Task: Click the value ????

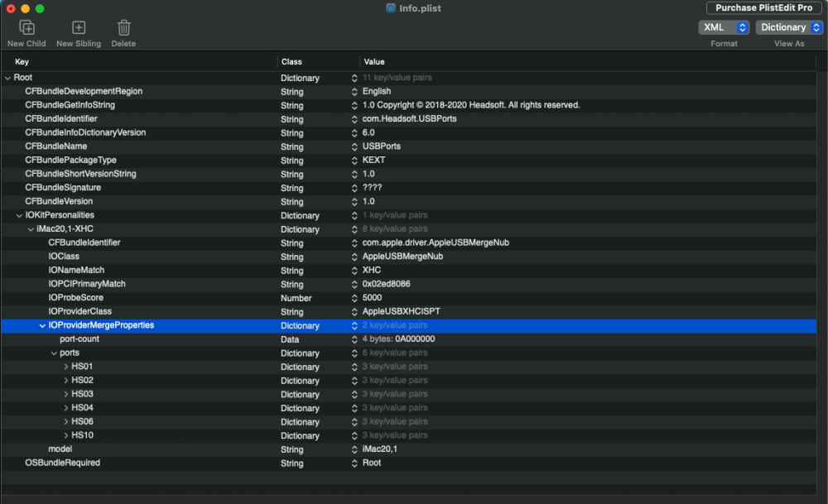Action: (x=372, y=187)
